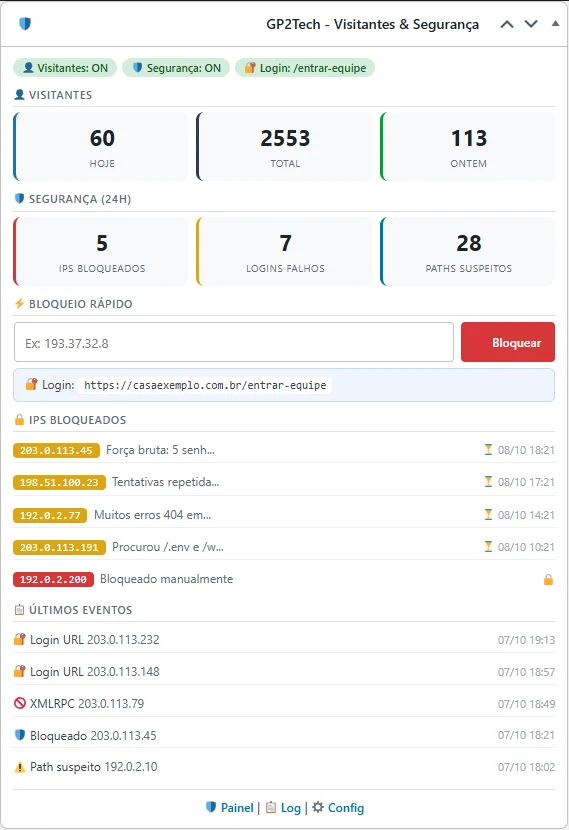The height and width of the screenshot is (830, 569).
Task: Select the 113 ONTEM visitor card
Action: pos(467,147)
